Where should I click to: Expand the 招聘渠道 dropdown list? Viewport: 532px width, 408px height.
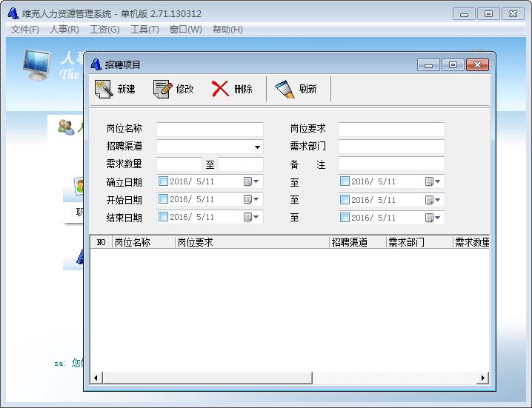point(257,147)
